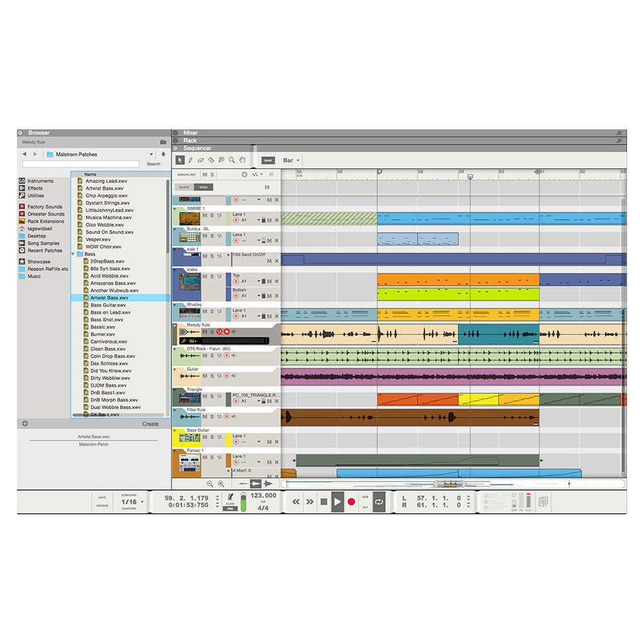Open the 1/16 quantize value dropdown
Image resolution: width=644 pixels, height=644 pixels.
pos(133,502)
